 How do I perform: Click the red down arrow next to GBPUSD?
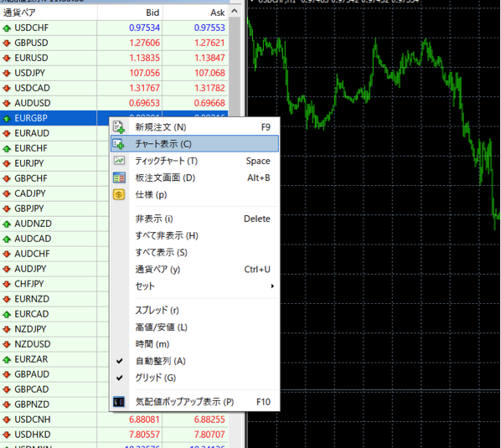tap(7, 43)
